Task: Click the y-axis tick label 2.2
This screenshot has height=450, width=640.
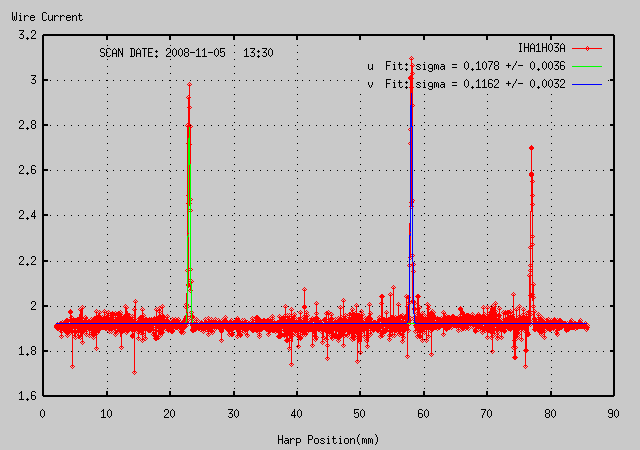Action: 27,261
